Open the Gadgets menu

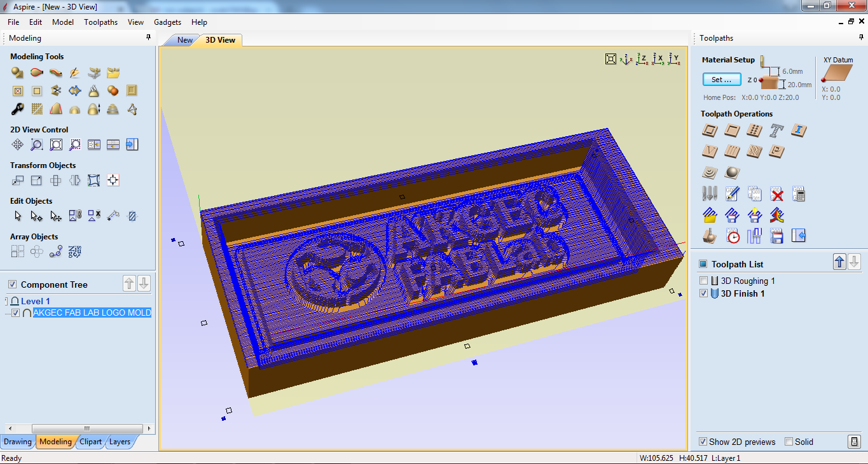(x=168, y=22)
